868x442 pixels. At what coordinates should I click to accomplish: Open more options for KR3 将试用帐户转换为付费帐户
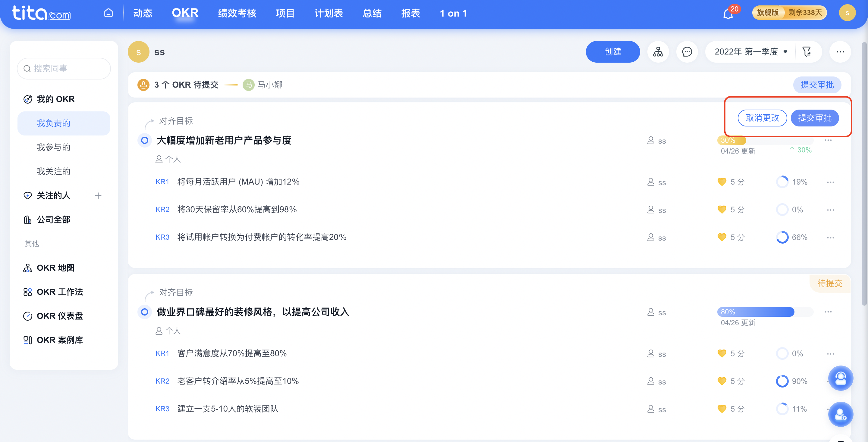point(830,237)
